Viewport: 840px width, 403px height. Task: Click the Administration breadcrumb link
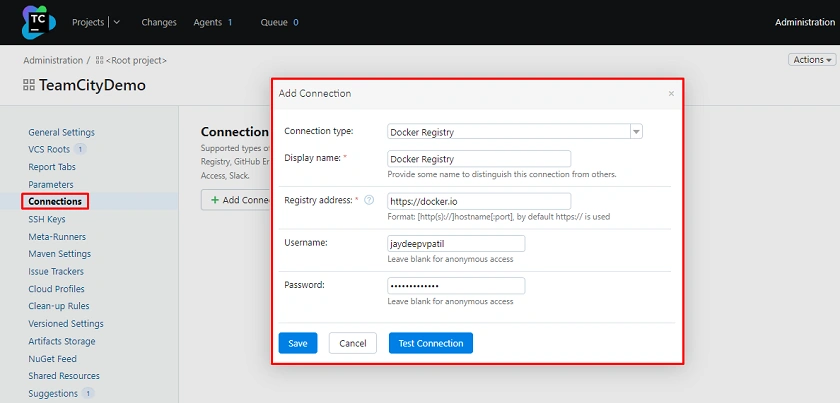click(x=53, y=61)
